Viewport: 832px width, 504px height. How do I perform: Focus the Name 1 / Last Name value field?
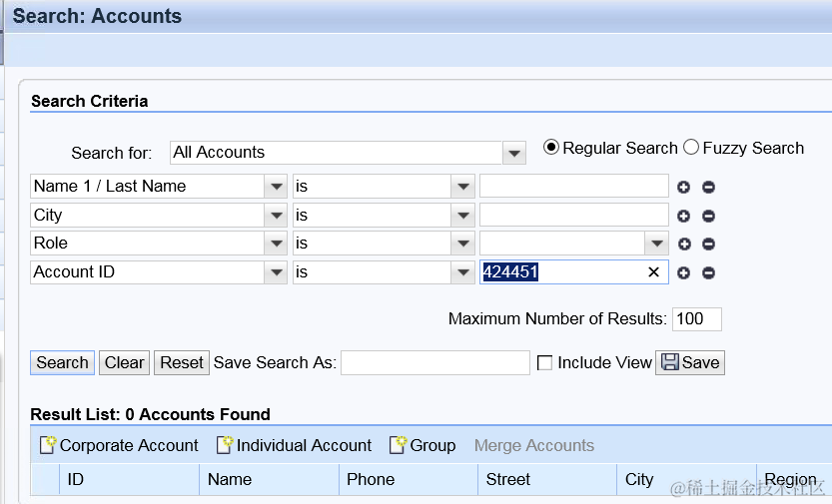click(573, 186)
